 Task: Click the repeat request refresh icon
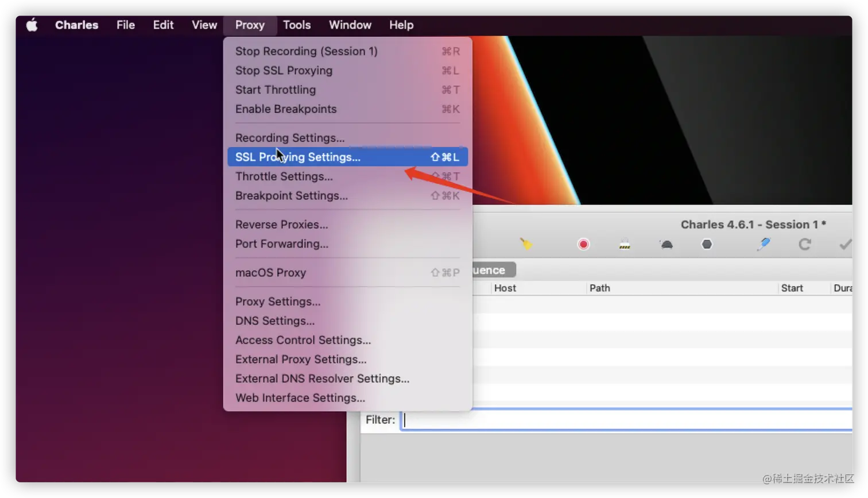[x=805, y=244]
